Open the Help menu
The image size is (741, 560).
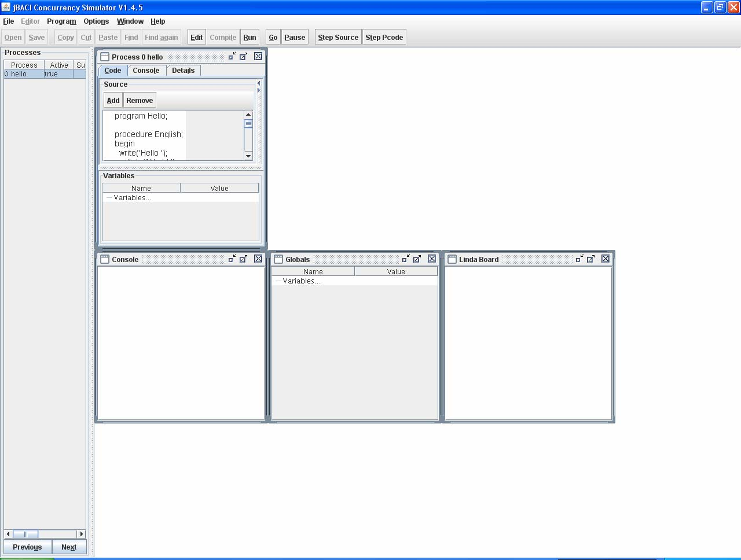(157, 21)
